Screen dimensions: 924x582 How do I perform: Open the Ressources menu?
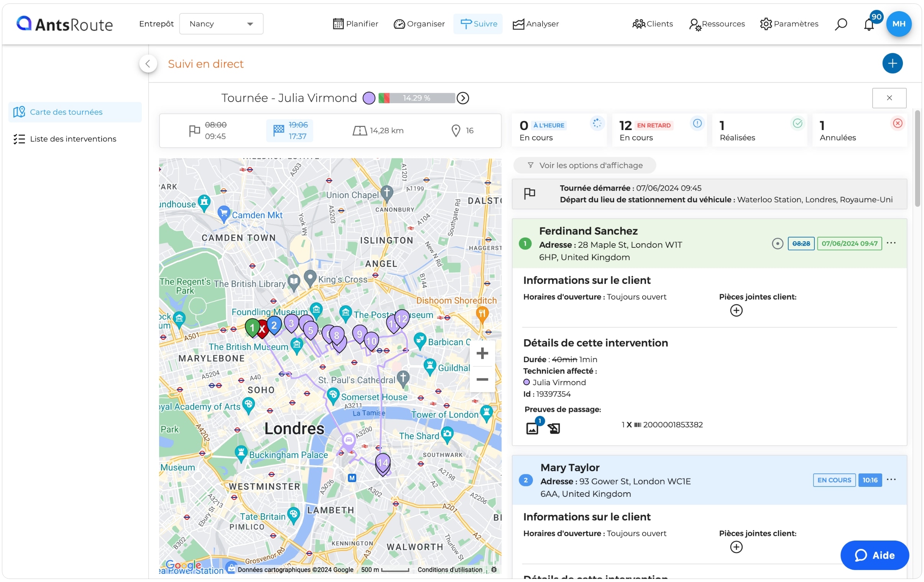(717, 24)
